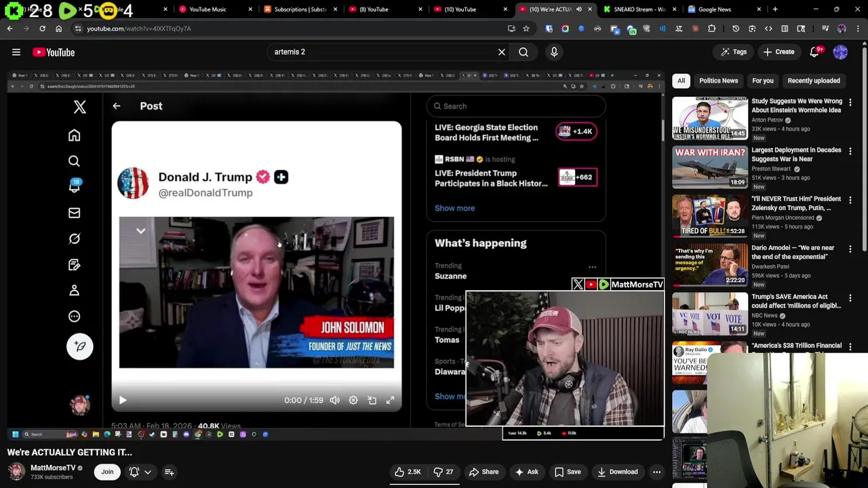Open the X profile person icon
868x488 pixels.
tap(74, 290)
